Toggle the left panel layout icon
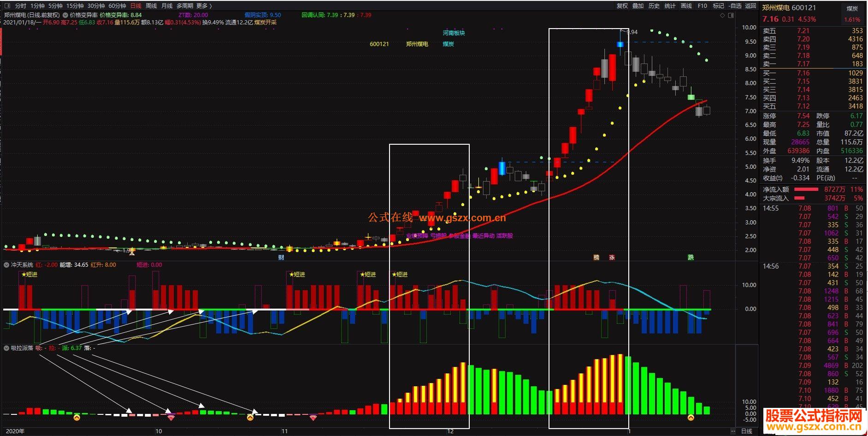Screen dimensions: 868x436 click(7, 6)
